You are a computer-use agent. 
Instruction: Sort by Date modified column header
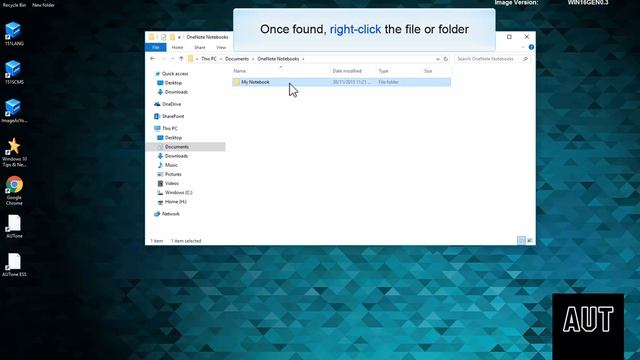347,71
